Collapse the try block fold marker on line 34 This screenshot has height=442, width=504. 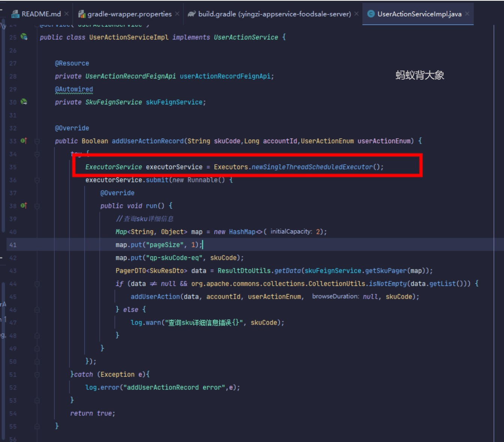point(37,154)
